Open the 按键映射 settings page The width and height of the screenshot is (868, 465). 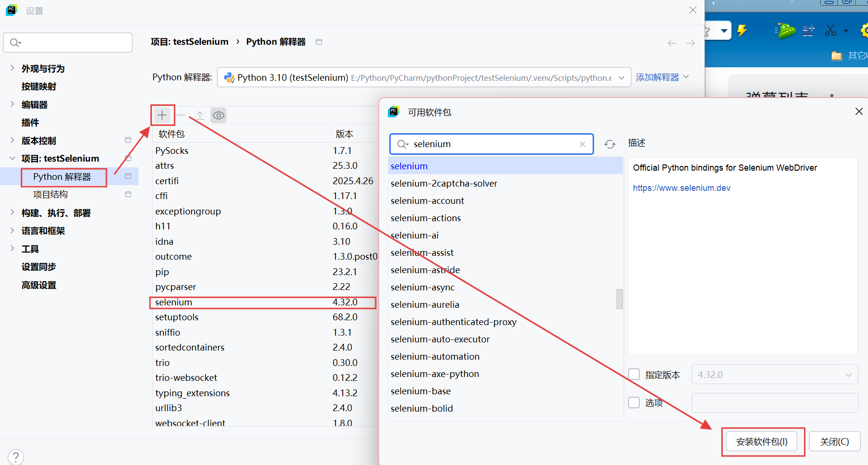click(x=39, y=87)
